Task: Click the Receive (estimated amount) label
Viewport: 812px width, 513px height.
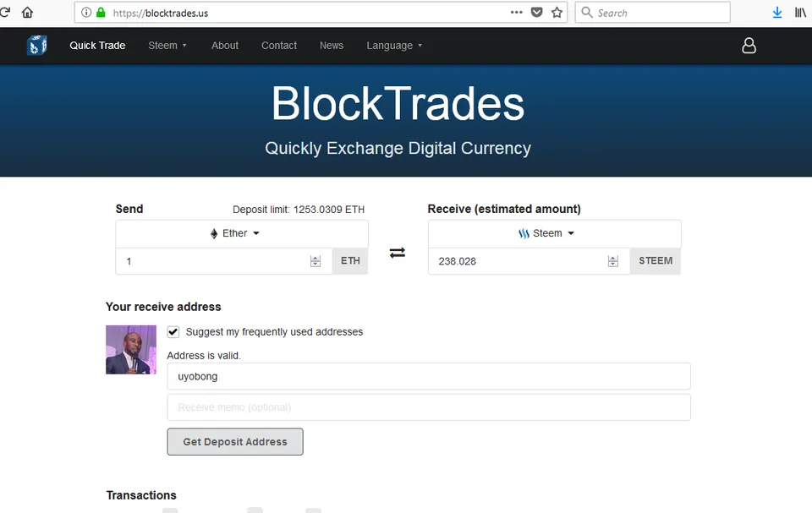Action: click(504, 209)
